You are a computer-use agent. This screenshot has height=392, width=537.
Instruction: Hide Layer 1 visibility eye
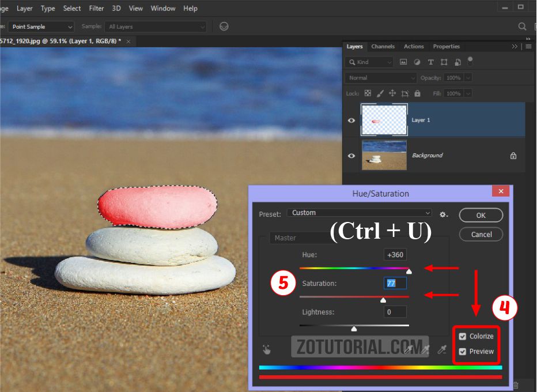[351, 120]
